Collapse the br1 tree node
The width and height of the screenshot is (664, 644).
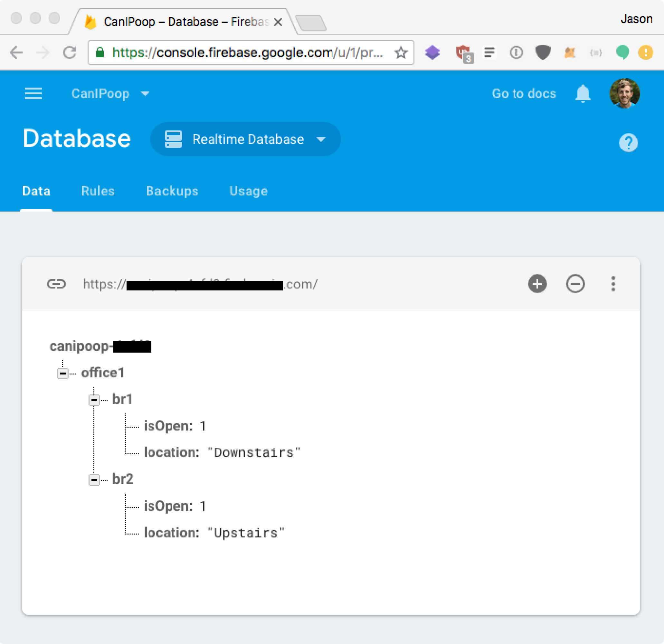[94, 400]
